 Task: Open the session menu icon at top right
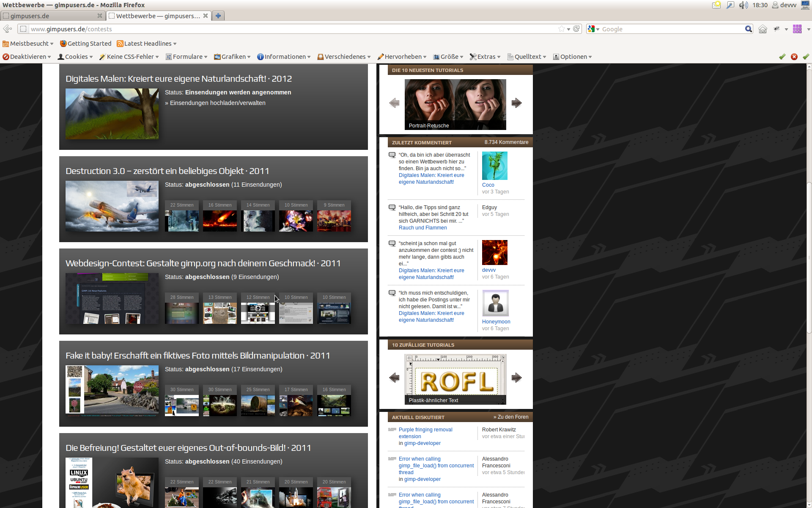tap(805, 5)
